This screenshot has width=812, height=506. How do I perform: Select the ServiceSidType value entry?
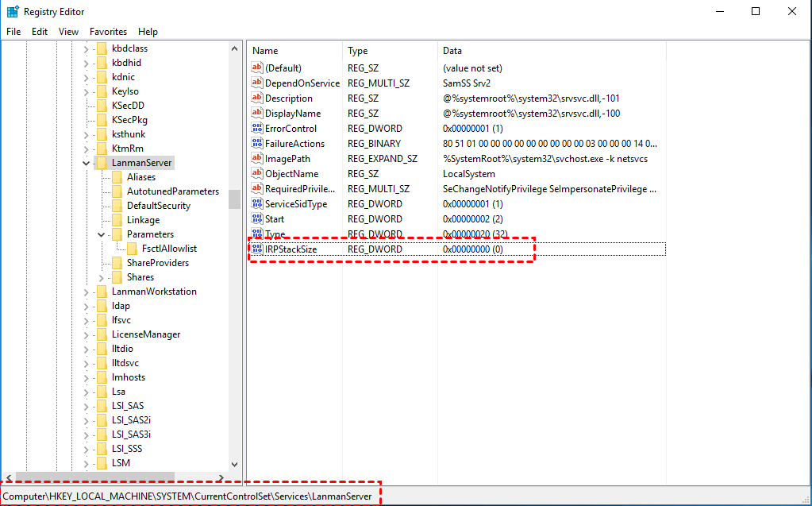tap(296, 203)
